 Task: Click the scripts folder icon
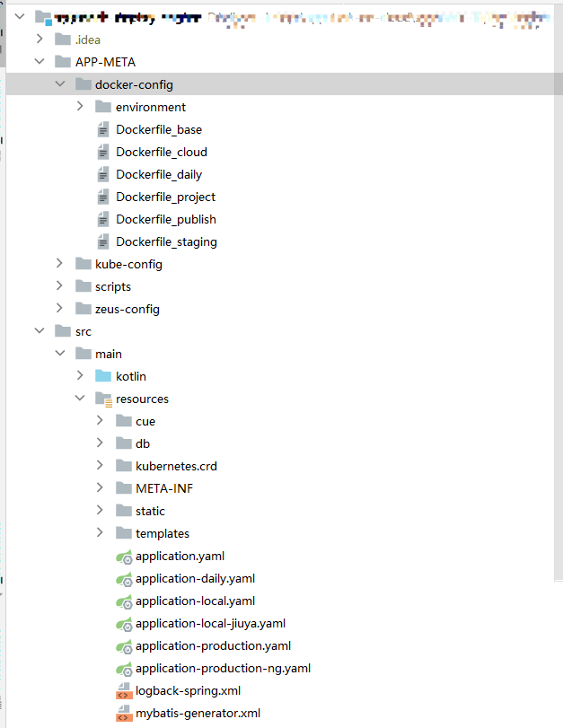coord(84,286)
